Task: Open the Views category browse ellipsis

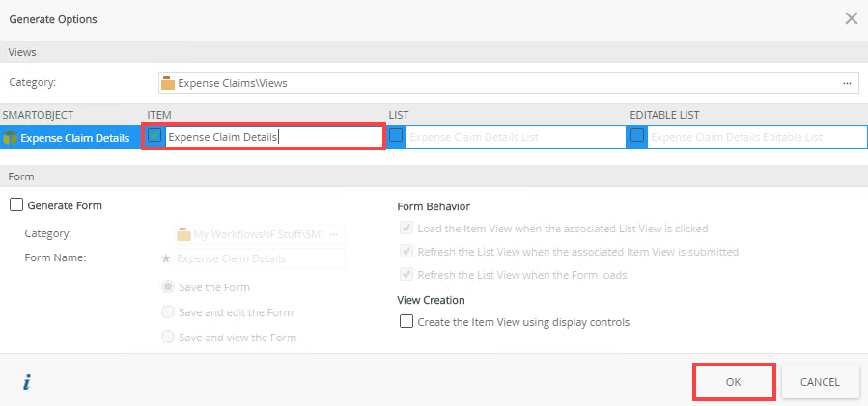Action: tap(847, 83)
